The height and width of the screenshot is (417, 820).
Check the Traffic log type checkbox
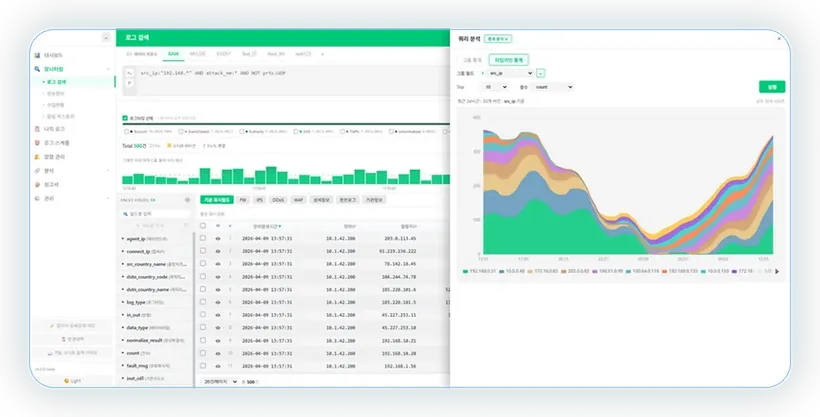[343, 132]
